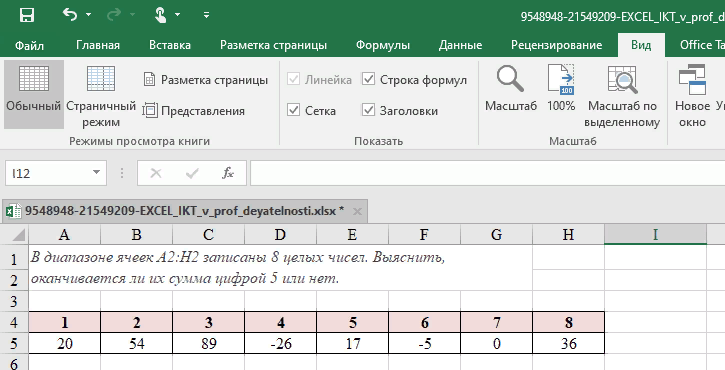The width and height of the screenshot is (725, 370).
Task: Open the Файл tab
Action: 30,45
